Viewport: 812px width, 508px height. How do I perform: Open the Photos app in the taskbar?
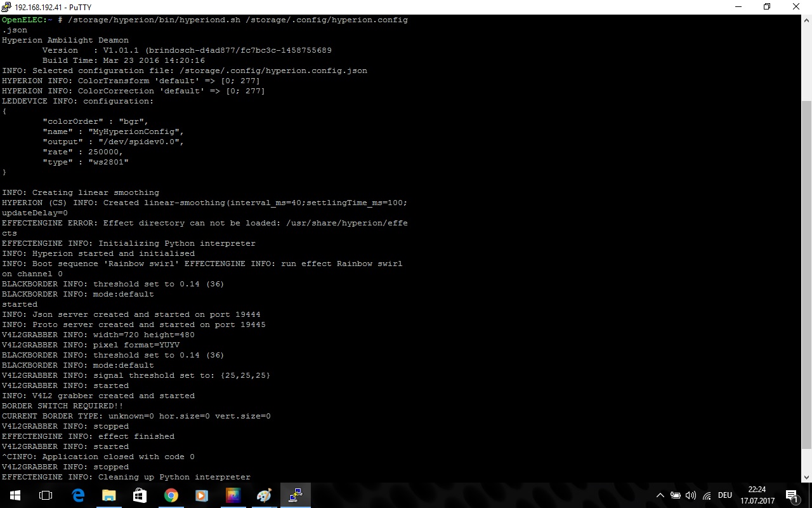coord(233,495)
